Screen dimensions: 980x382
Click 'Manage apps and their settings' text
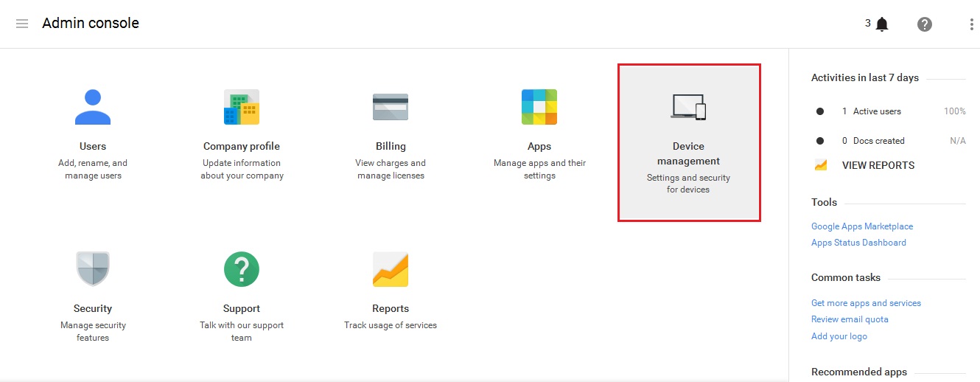coord(539,170)
